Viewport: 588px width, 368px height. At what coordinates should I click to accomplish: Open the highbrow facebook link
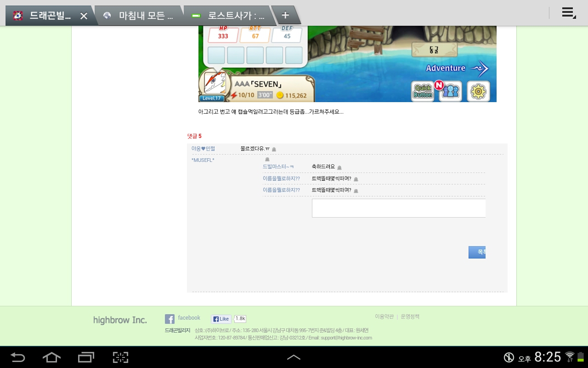click(189, 318)
